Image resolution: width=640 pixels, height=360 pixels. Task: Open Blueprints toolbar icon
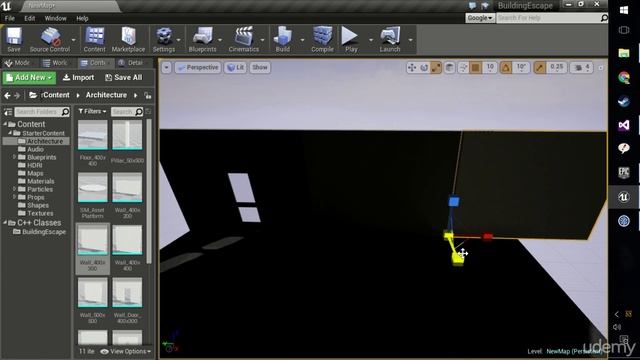(202, 40)
